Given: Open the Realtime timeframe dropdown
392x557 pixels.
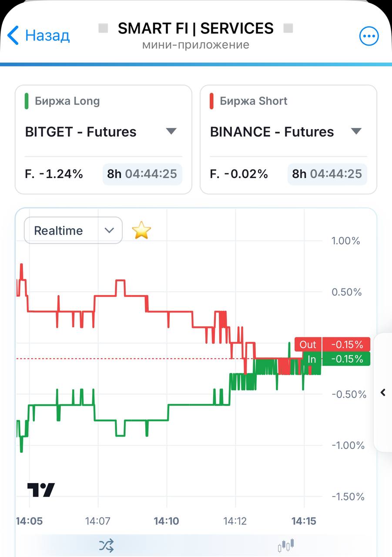Looking at the screenshot, I should point(73,231).
